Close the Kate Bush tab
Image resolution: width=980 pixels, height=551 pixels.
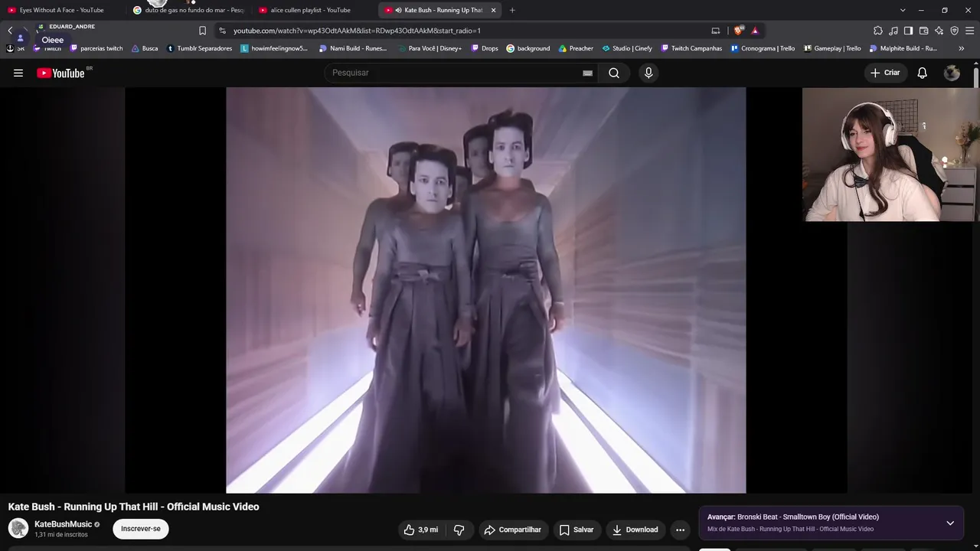pyautogui.click(x=493, y=10)
